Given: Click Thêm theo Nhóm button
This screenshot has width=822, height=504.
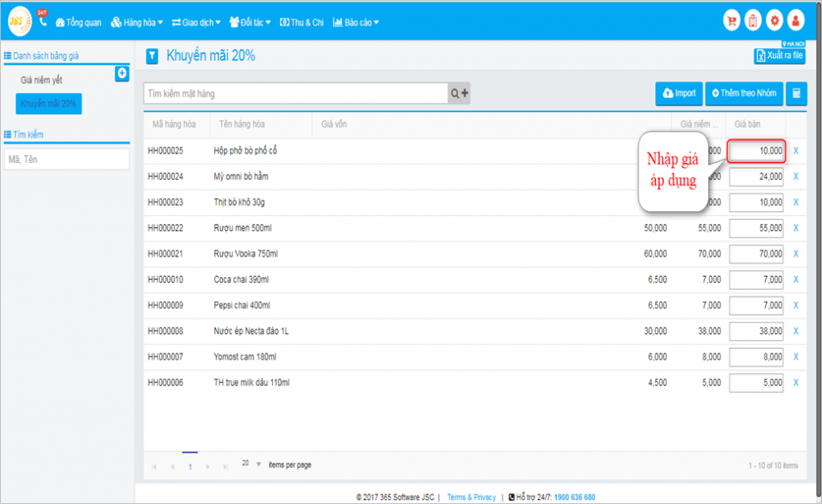Looking at the screenshot, I should pos(744,94).
